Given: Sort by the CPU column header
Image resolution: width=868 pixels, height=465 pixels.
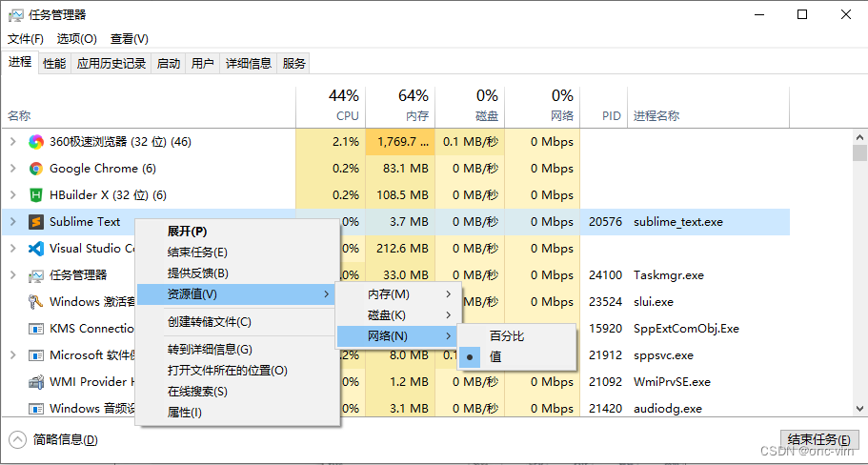Looking at the screenshot, I should coord(331,107).
